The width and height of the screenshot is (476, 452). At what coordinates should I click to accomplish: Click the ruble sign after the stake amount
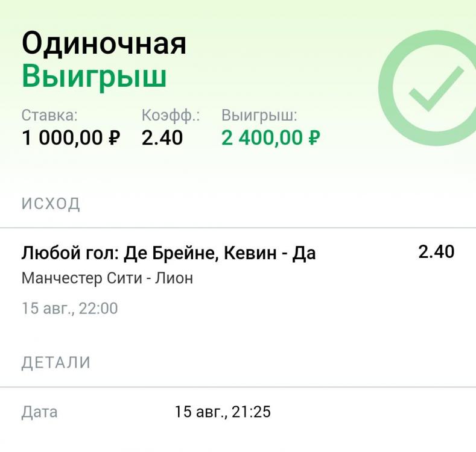tap(115, 139)
